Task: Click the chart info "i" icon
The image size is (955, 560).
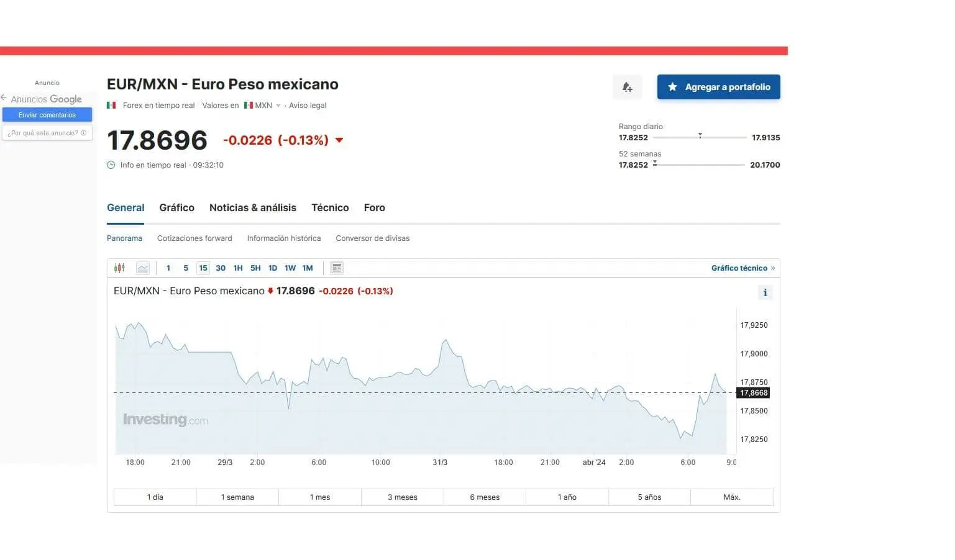Action: point(765,292)
